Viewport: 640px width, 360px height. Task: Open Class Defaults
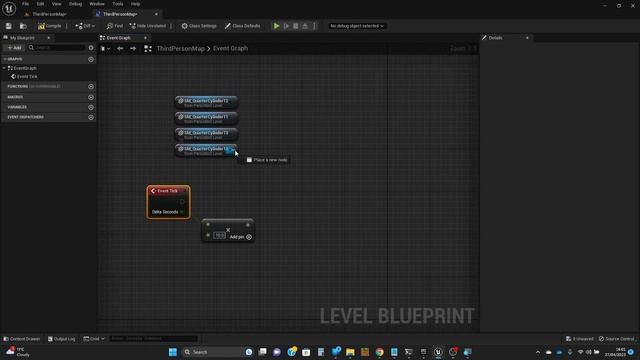(x=242, y=26)
